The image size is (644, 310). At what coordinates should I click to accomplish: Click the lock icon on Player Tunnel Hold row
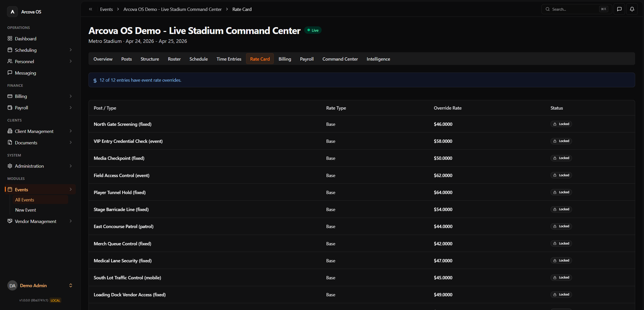(x=555, y=192)
